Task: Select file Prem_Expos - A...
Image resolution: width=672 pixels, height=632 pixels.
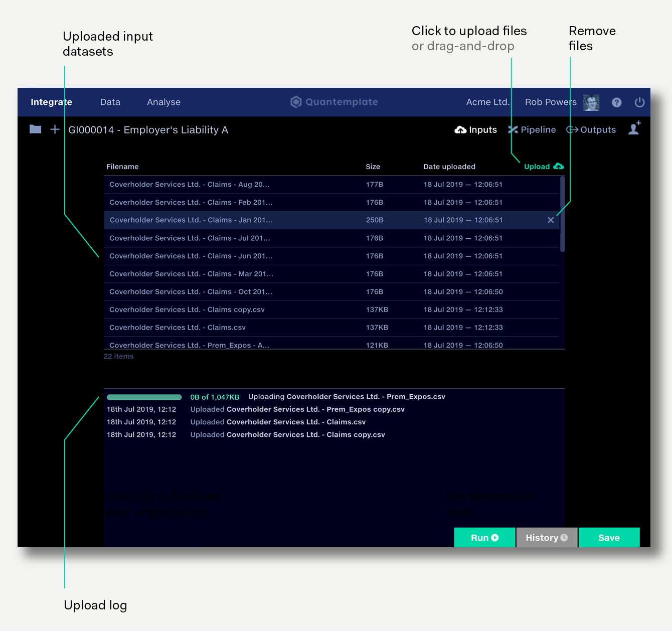Action: [x=331, y=344]
